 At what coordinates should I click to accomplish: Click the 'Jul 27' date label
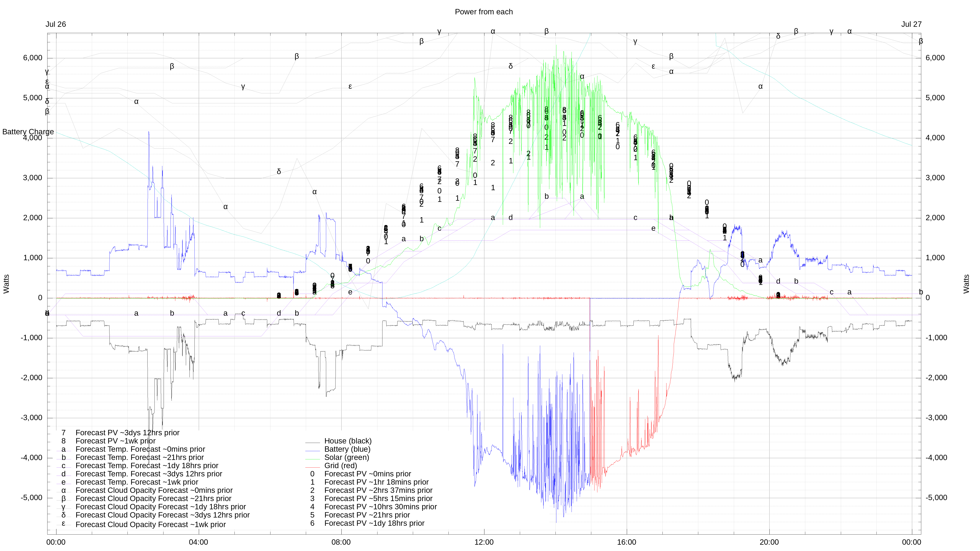tap(911, 24)
